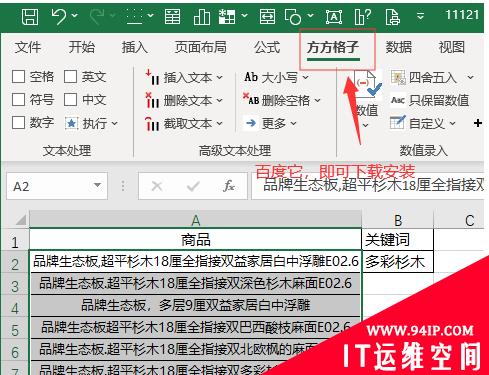Click the 商品 header cell
The height and width of the screenshot is (375, 489).
pyautogui.click(x=196, y=239)
